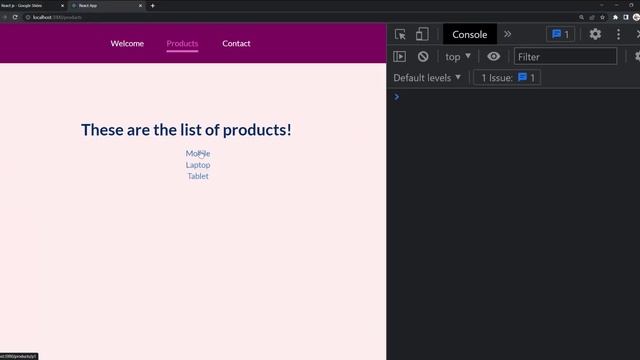Image resolution: width=640 pixels, height=360 pixels.
Task: Open the Laptop product link
Action: click(198, 165)
